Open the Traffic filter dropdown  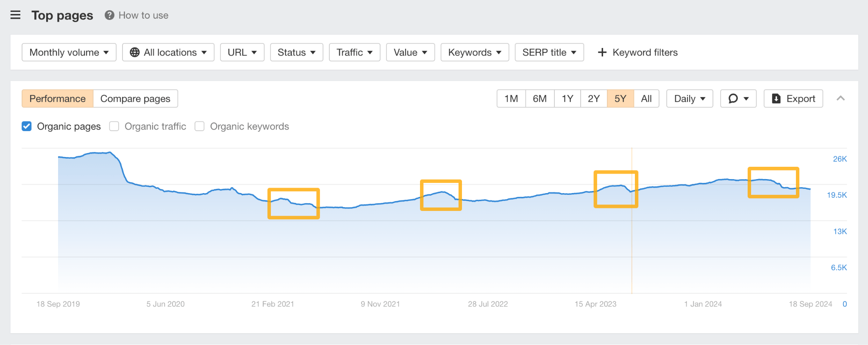click(354, 52)
